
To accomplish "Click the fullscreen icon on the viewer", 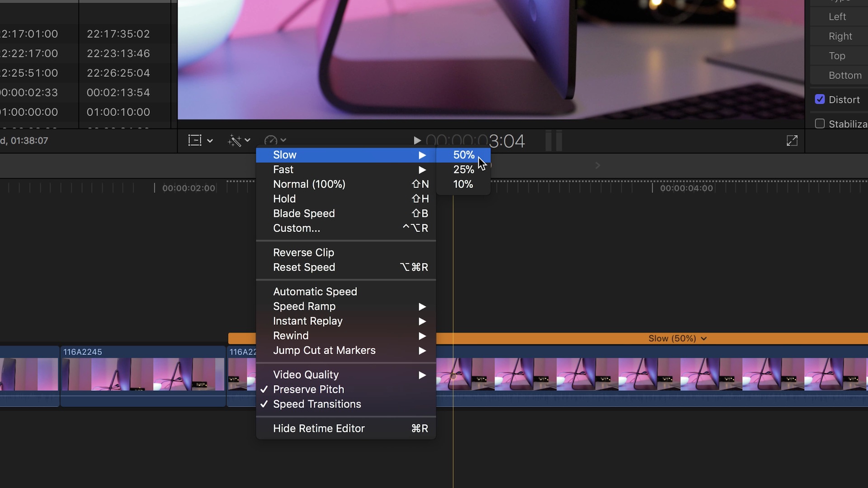I will point(793,141).
